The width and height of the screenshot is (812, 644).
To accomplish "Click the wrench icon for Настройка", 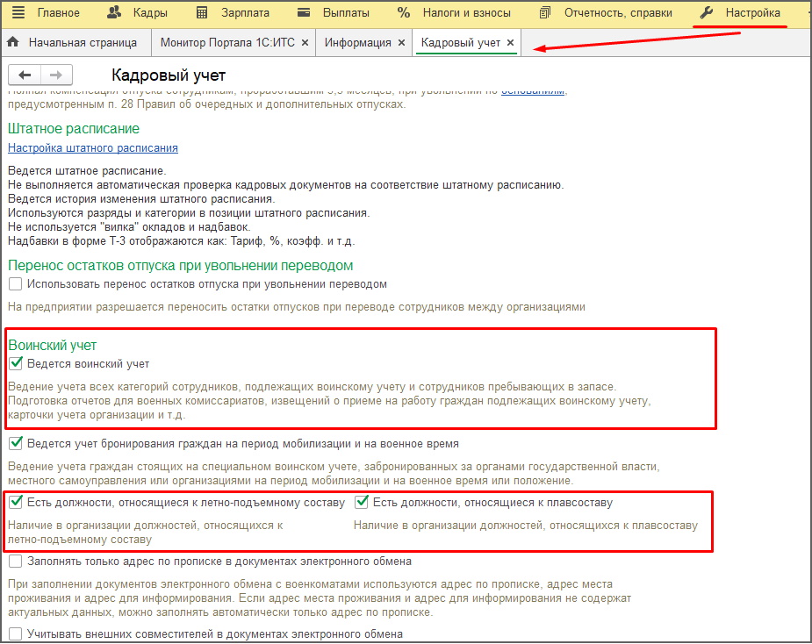I will [707, 13].
